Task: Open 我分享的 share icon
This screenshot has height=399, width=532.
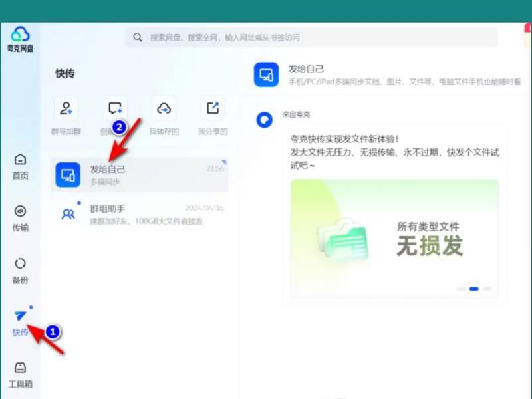Action: click(x=213, y=108)
